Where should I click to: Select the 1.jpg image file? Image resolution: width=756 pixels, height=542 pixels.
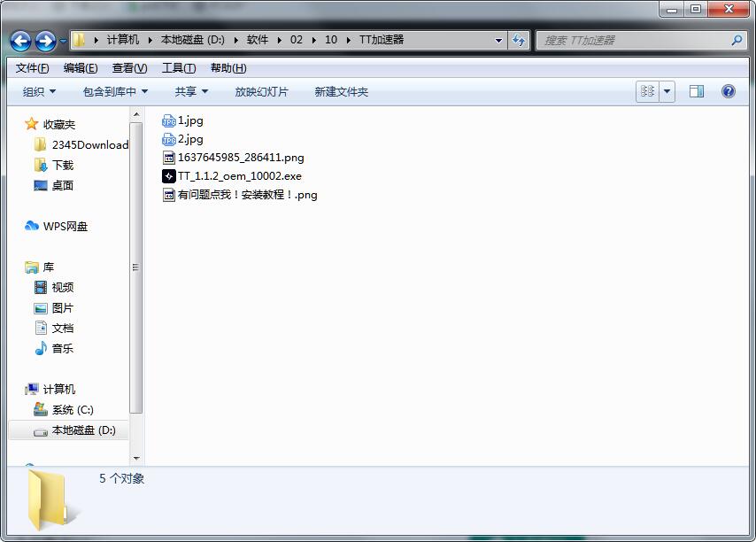[x=189, y=120]
